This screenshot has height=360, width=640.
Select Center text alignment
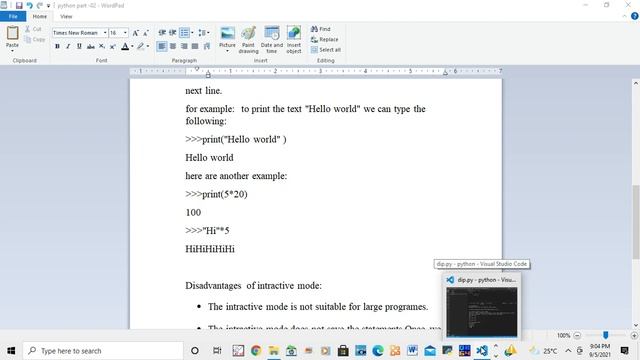173,46
